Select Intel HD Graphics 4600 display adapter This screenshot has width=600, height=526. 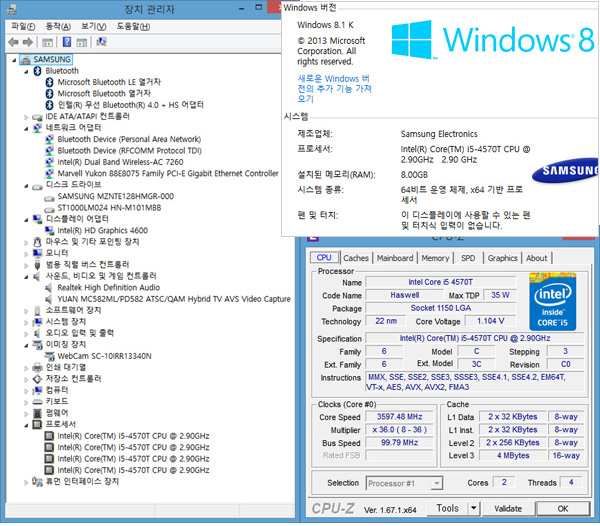click(x=103, y=231)
